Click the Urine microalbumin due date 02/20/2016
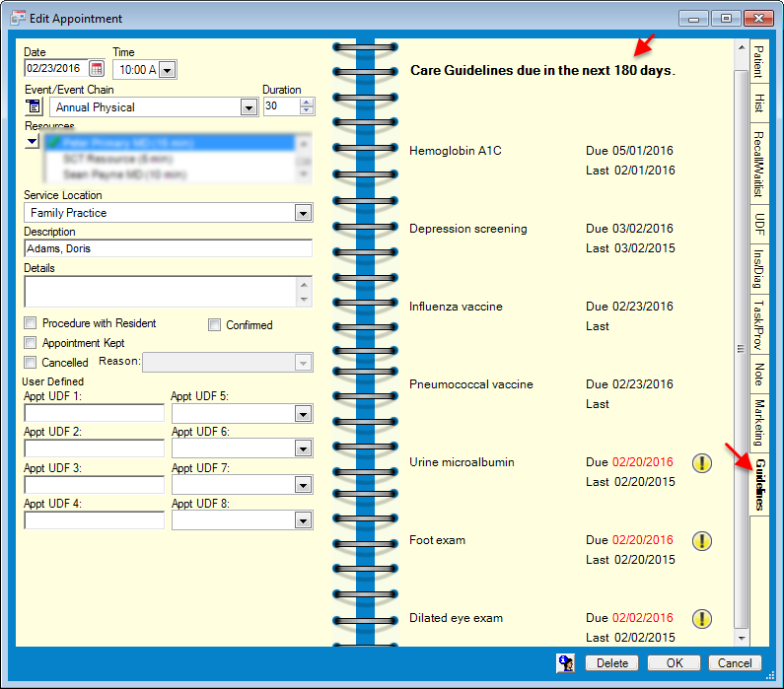 click(643, 462)
